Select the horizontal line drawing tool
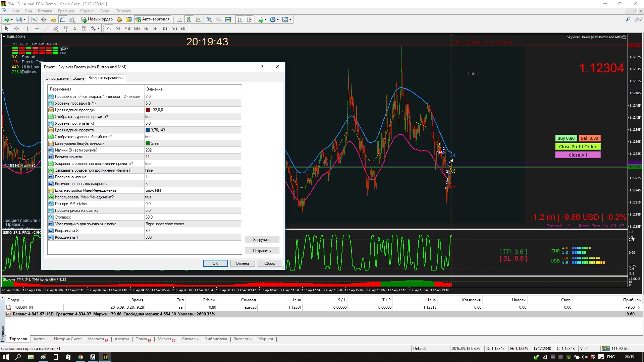Viewport: 644px width, 362px height. (37, 28)
